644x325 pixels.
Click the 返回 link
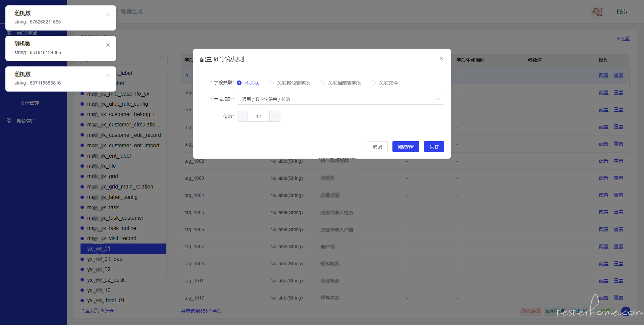point(624,39)
